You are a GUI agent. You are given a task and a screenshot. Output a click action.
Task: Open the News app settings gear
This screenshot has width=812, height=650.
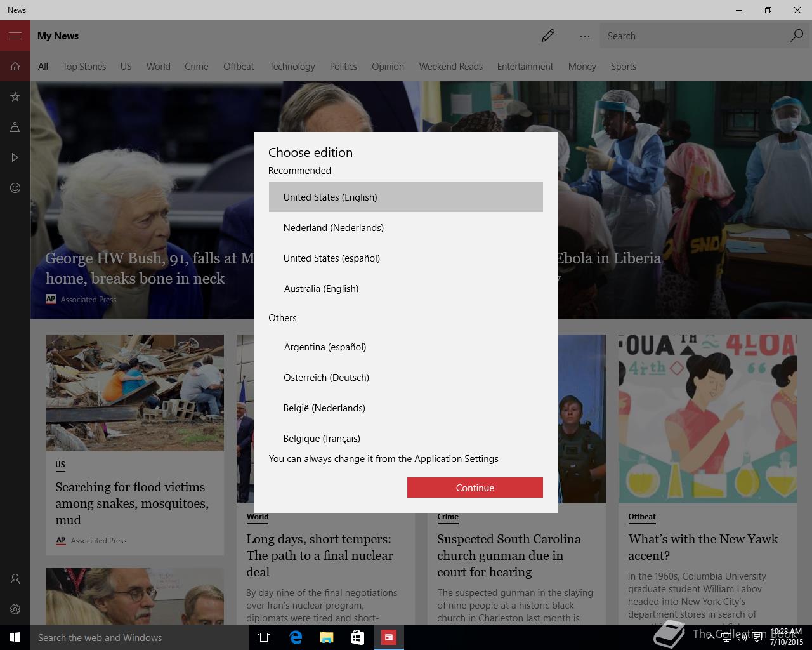(x=15, y=609)
